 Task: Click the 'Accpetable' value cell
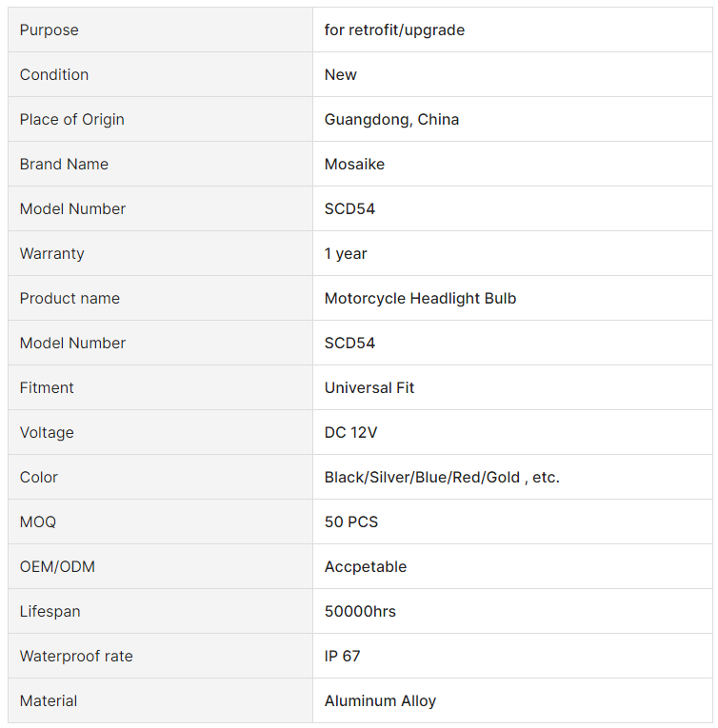(x=512, y=566)
